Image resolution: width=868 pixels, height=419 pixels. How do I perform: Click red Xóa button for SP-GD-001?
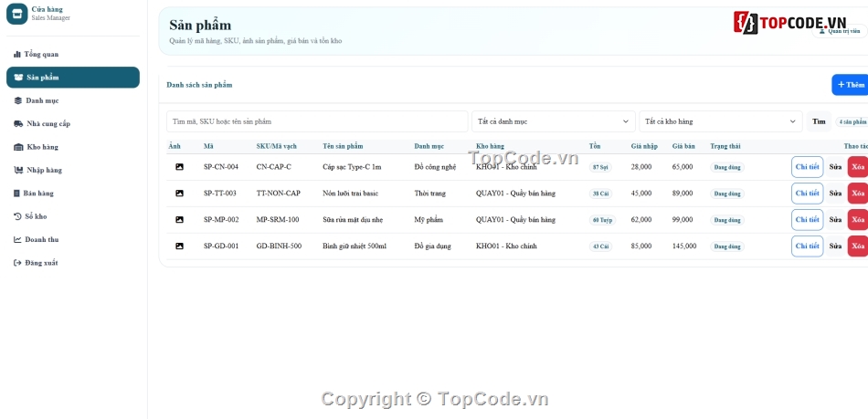[858, 246]
